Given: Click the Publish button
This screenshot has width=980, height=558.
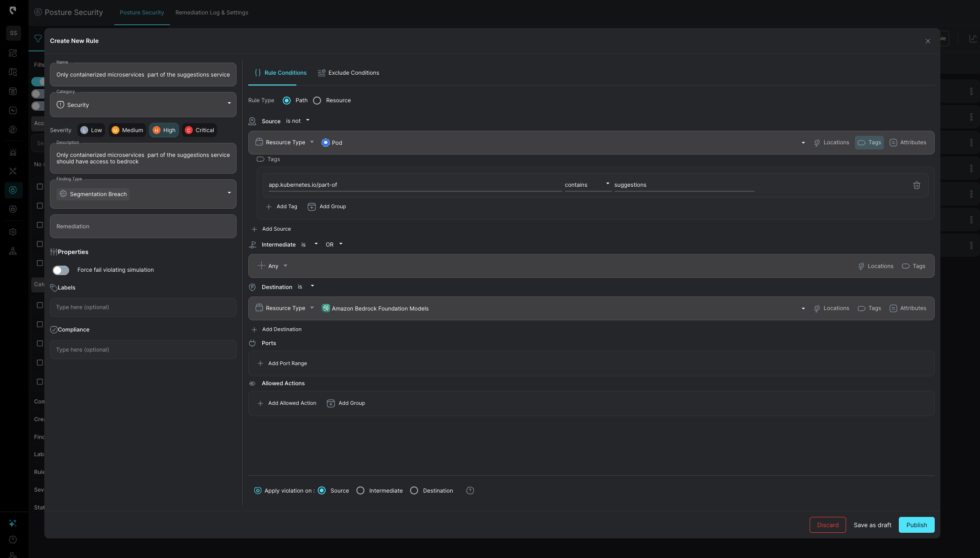Looking at the screenshot, I should pyautogui.click(x=916, y=525).
